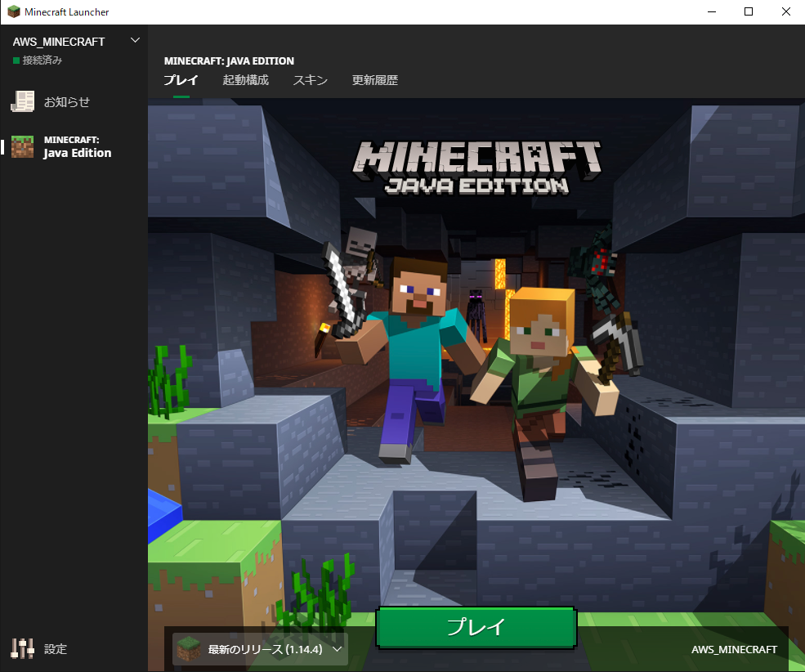Click the AWS_MINECRAFT label at bottom right

[x=734, y=649]
